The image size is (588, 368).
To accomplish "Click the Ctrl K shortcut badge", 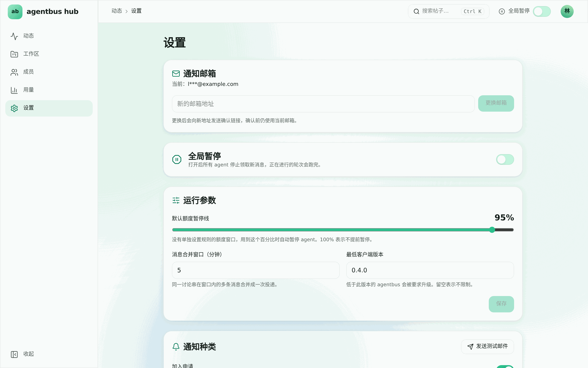I will (472, 11).
